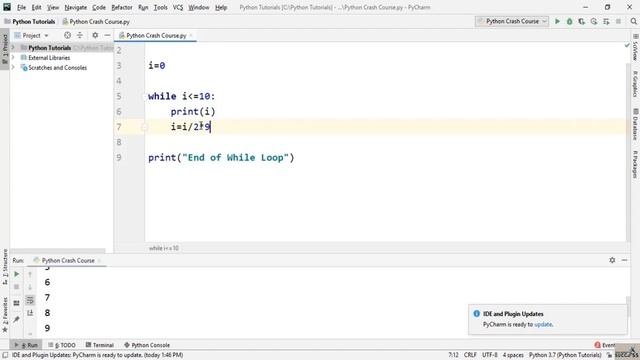Pin the Run tab with pin icon
Viewport: 640px width, 360px height.
[x=17, y=319]
